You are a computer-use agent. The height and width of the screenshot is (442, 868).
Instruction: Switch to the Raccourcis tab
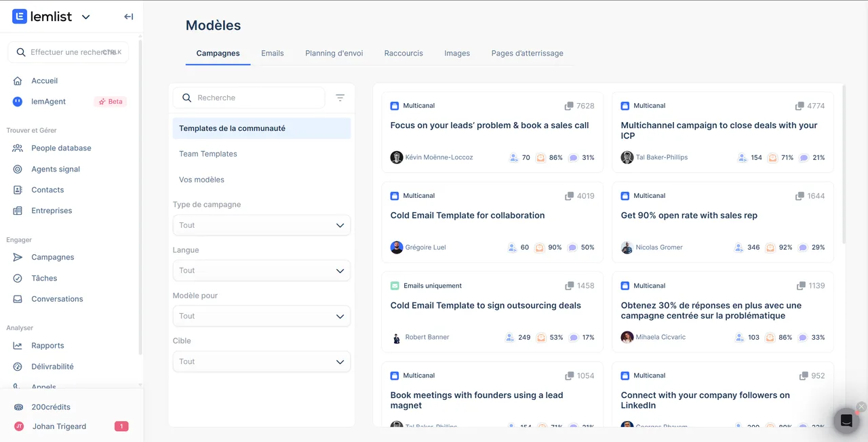(x=403, y=54)
